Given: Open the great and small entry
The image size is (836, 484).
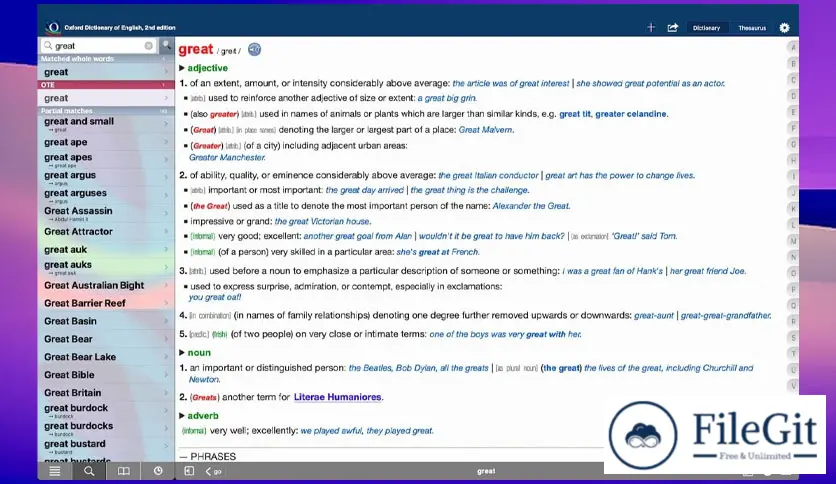Looking at the screenshot, I should (x=106, y=124).
